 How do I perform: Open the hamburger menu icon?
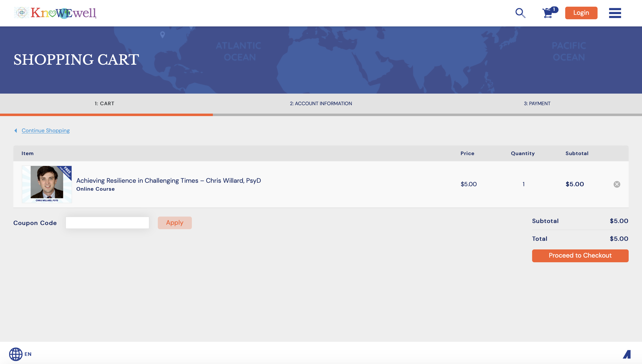615,13
